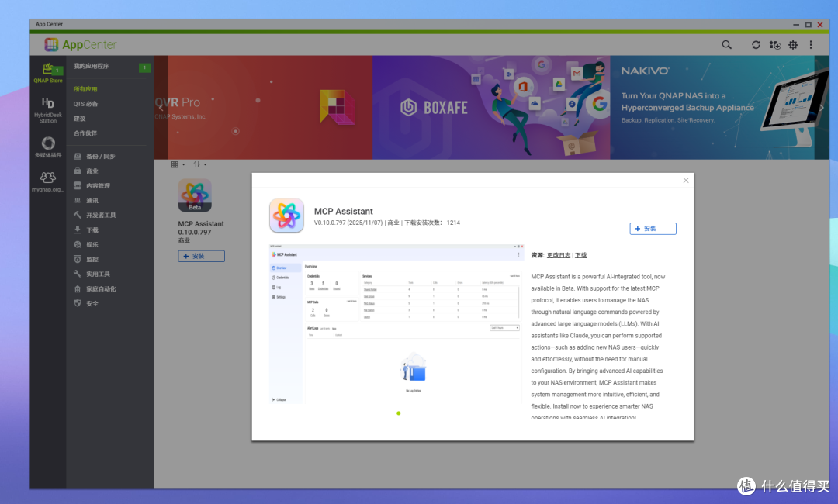Open grid view mode dropdown
The image size is (838, 504).
coord(178,164)
